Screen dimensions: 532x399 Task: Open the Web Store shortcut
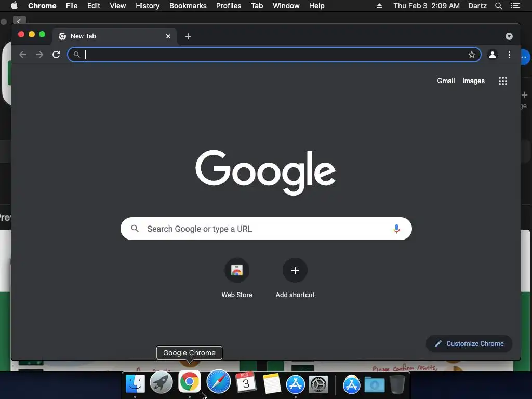[x=237, y=278]
